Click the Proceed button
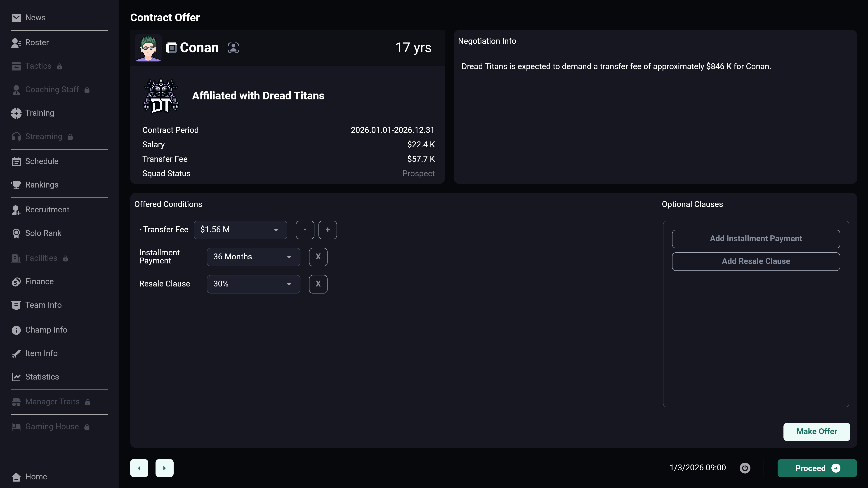 [x=817, y=468]
